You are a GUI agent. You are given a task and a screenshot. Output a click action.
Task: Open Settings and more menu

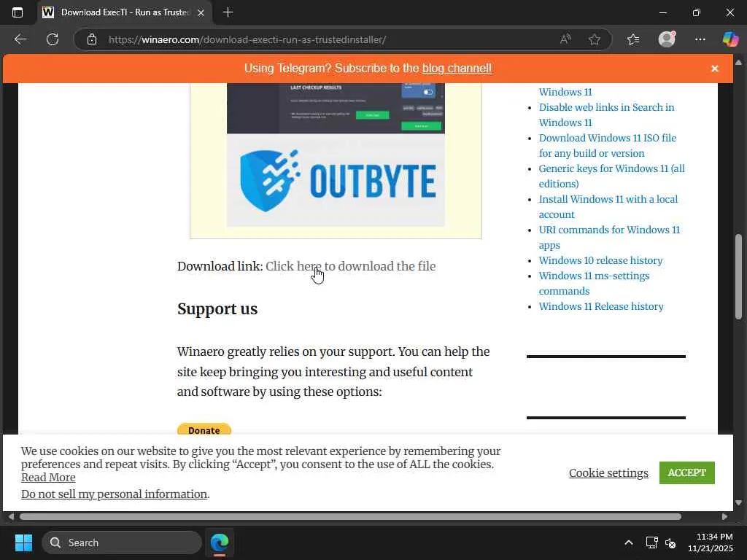700,39
